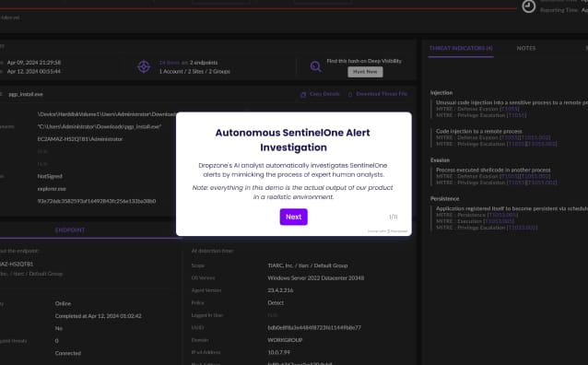This screenshot has width=588, height=365.
Task: Click the red progress line at top
Action: (x=258, y=8)
